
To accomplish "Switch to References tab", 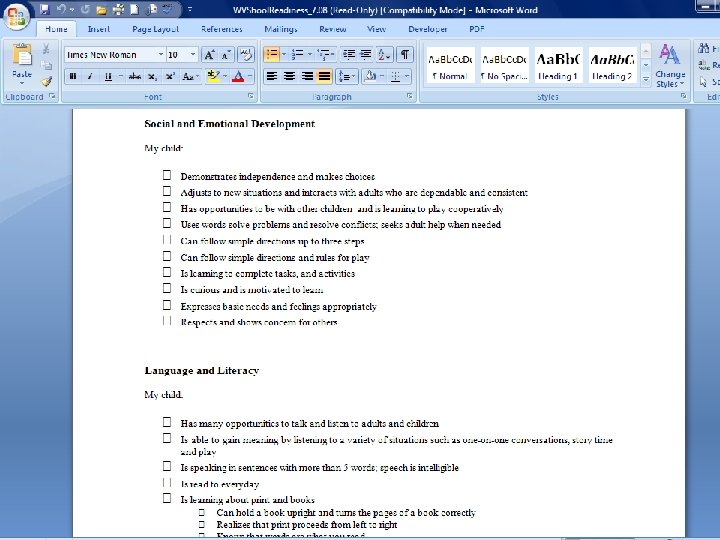I will tap(222, 29).
